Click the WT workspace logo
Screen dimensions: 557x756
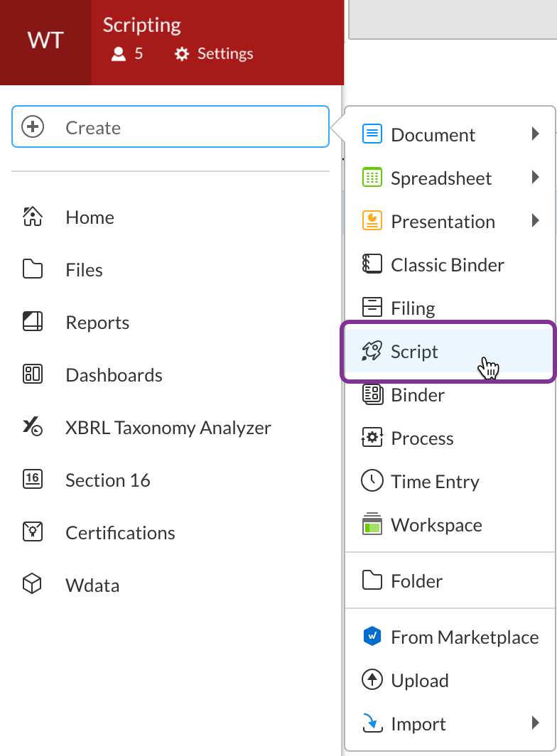pos(45,41)
